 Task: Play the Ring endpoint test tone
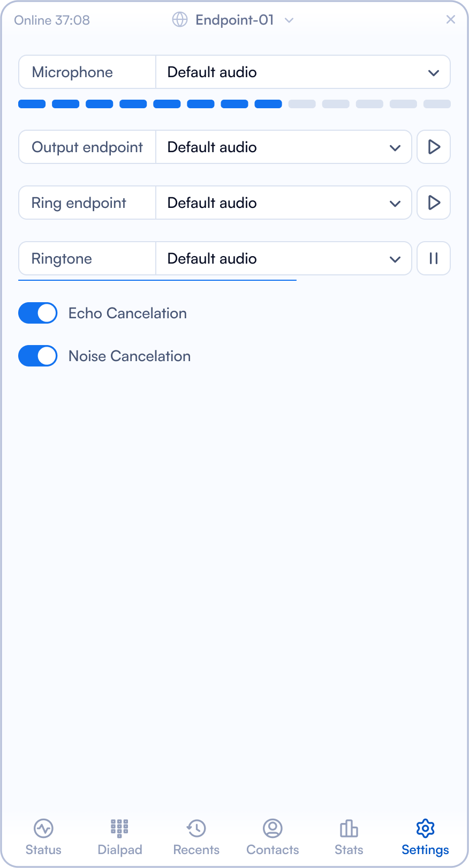pyautogui.click(x=434, y=203)
